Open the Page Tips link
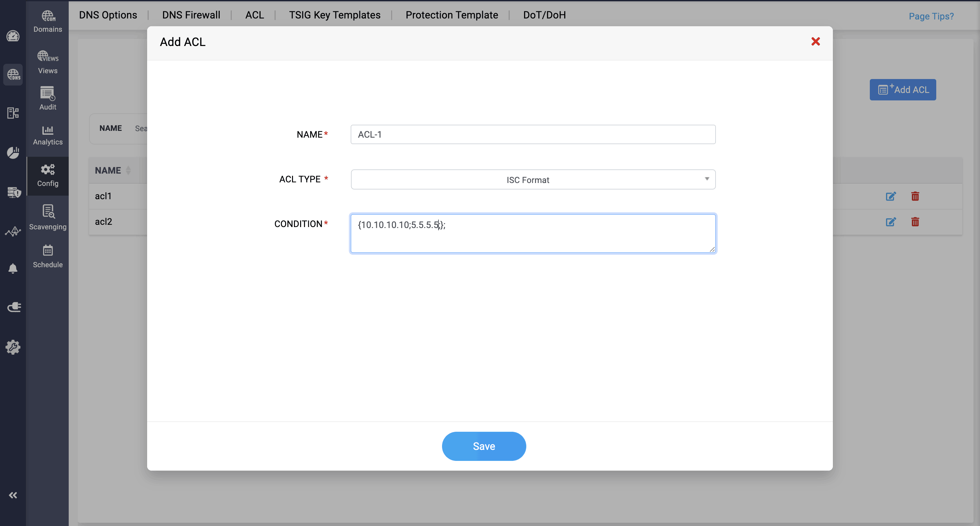Screen dimensions: 980x526 tap(931, 16)
